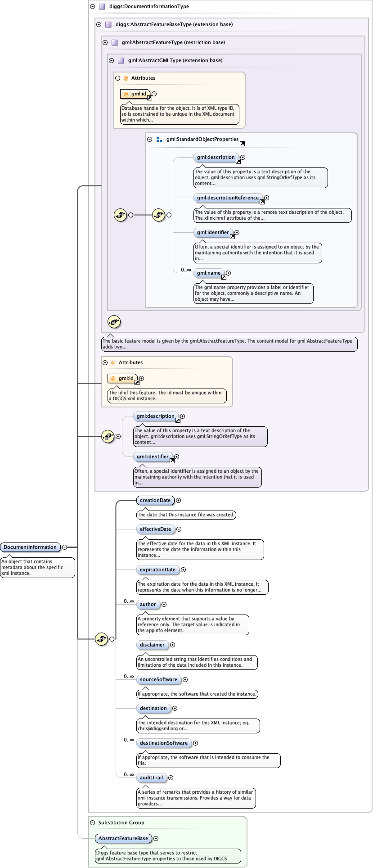Select the sourceSoftware element node
Image resolution: width=373 pixels, height=868 pixels.
(158, 679)
